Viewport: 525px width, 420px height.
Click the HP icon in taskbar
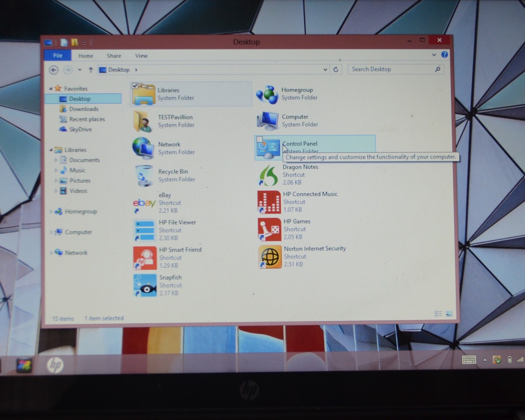pyautogui.click(x=55, y=365)
